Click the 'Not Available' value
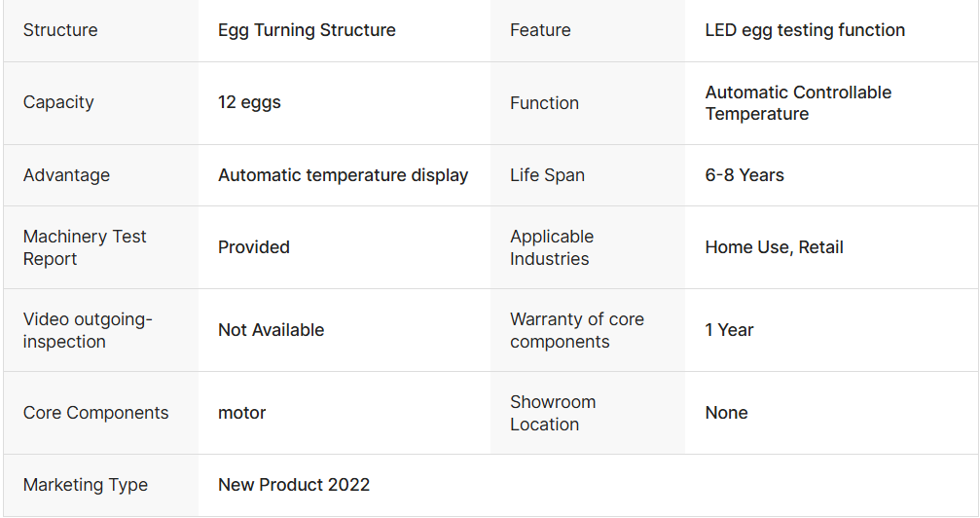The height and width of the screenshot is (518, 980). pyautogui.click(x=271, y=330)
